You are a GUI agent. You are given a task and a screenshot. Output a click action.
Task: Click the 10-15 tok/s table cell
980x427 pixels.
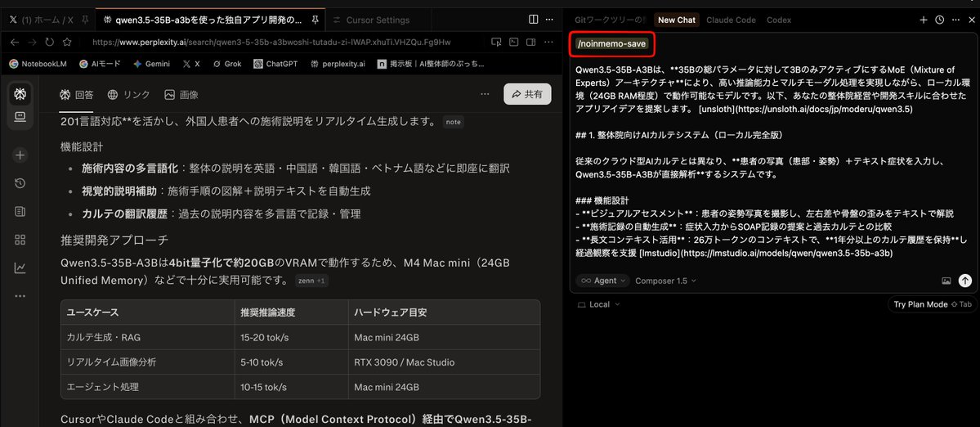click(x=291, y=387)
